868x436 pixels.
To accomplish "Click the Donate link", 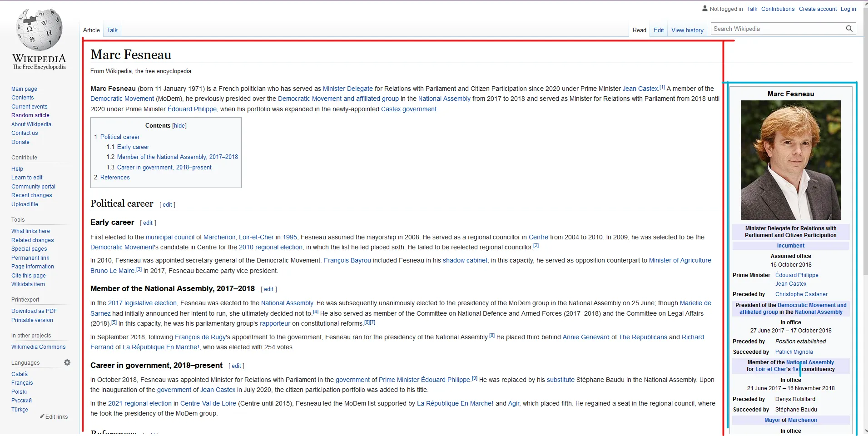I will point(20,142).
